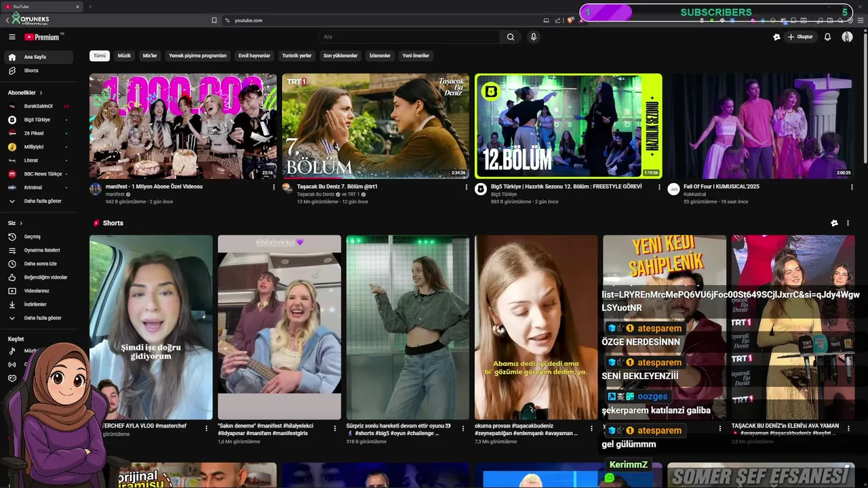Select the Son yüklenenler chip

point(340,56)
